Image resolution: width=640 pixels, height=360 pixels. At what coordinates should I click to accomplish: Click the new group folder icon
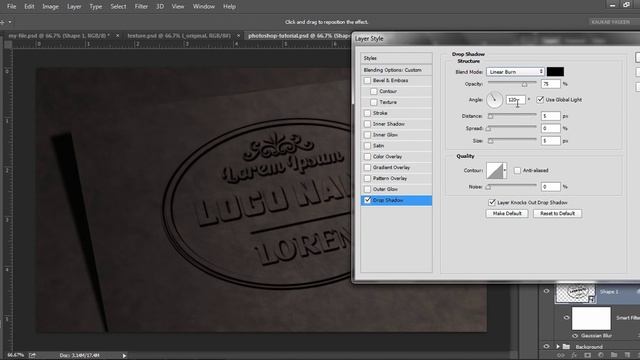click(614, 356)
